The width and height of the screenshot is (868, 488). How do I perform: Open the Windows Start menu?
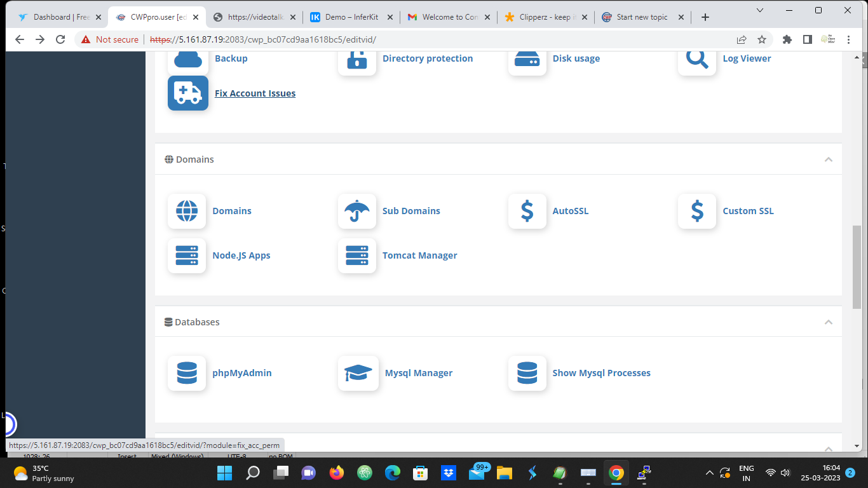click(224, 473)
